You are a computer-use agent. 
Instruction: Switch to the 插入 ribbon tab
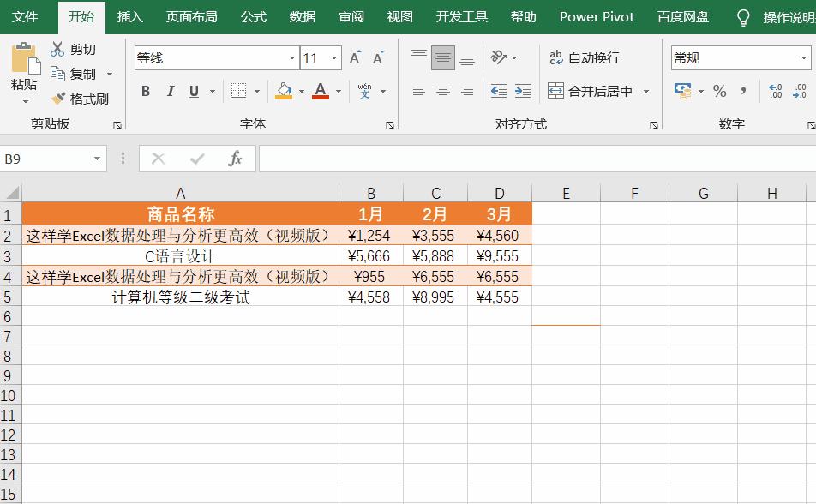(129, 16)
